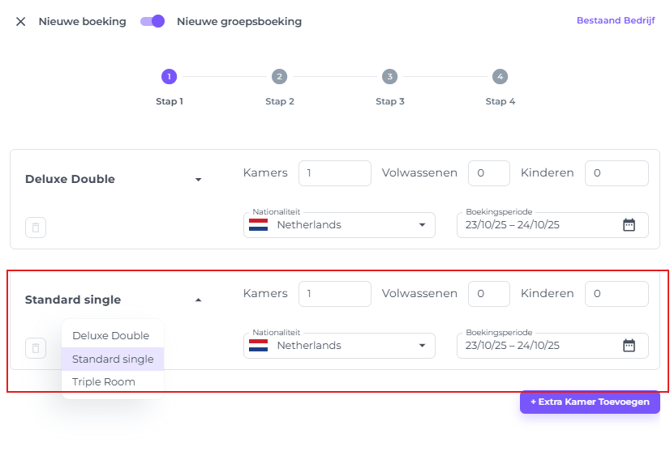Delete the Standard single room row
The width and height of the screenshot is (670, 468).
tap(36, 348)
